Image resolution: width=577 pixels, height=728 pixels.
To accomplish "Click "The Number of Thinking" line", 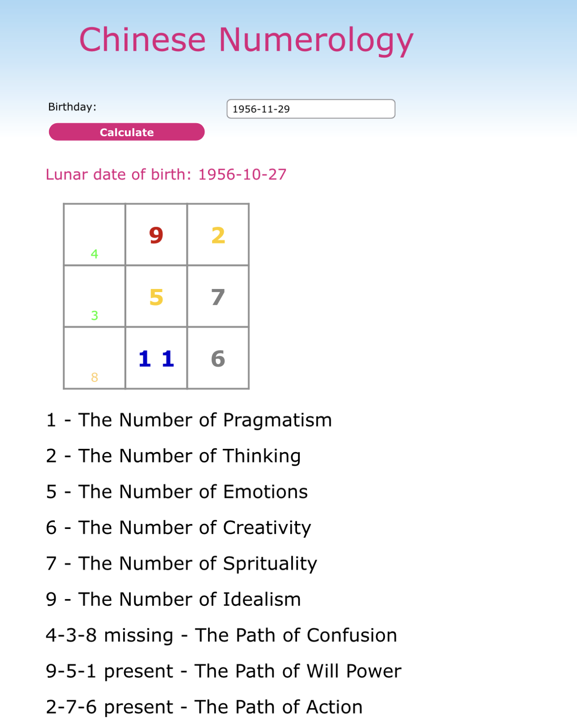I will [x=173, y=456].
